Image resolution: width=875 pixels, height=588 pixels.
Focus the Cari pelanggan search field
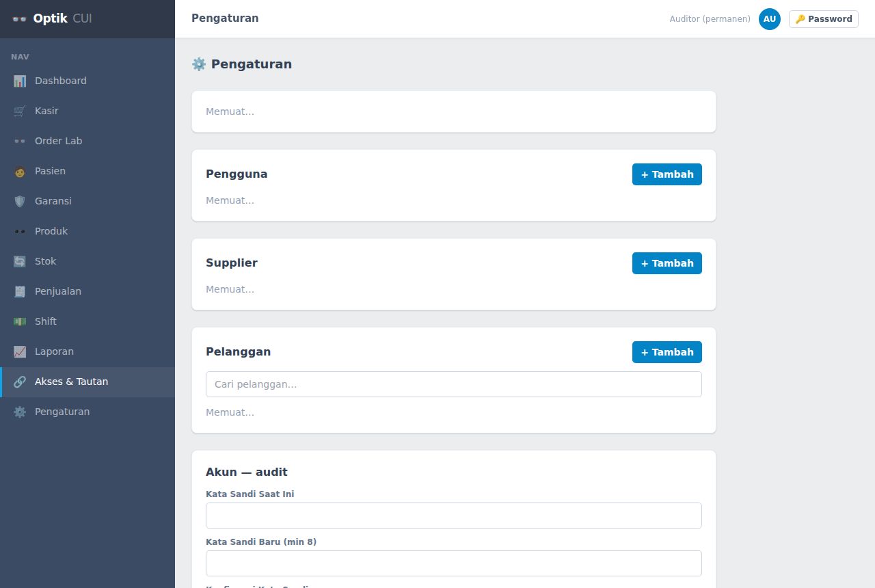454,384
